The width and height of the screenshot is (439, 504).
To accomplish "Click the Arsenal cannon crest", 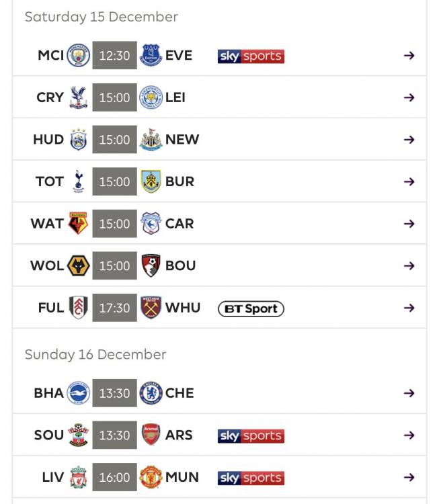I will point(151,435).
